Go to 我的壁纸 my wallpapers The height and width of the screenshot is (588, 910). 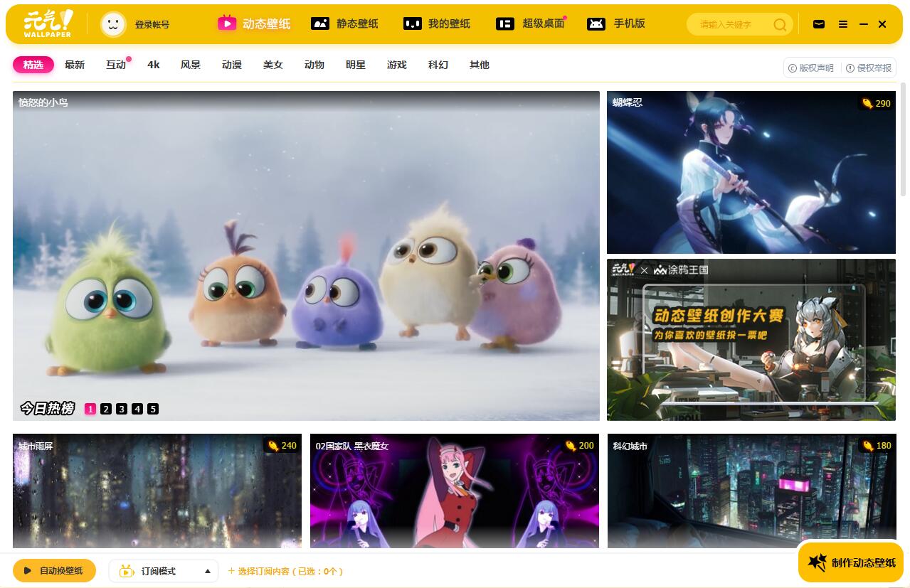[x=437, y=23]
